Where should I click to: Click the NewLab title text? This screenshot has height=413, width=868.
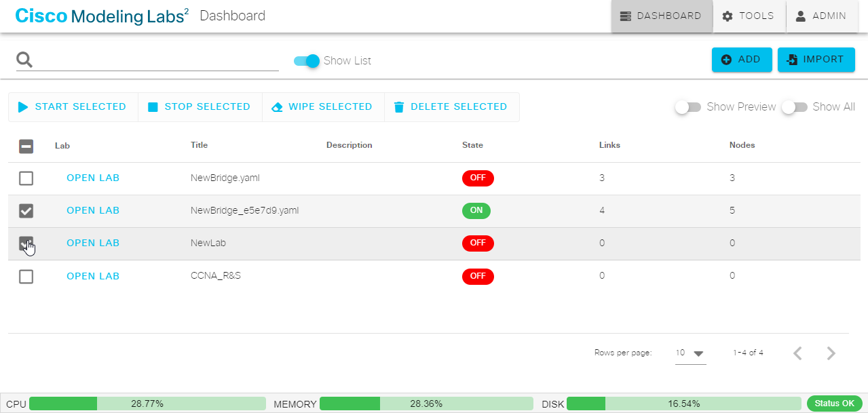(x=208, y=243)
